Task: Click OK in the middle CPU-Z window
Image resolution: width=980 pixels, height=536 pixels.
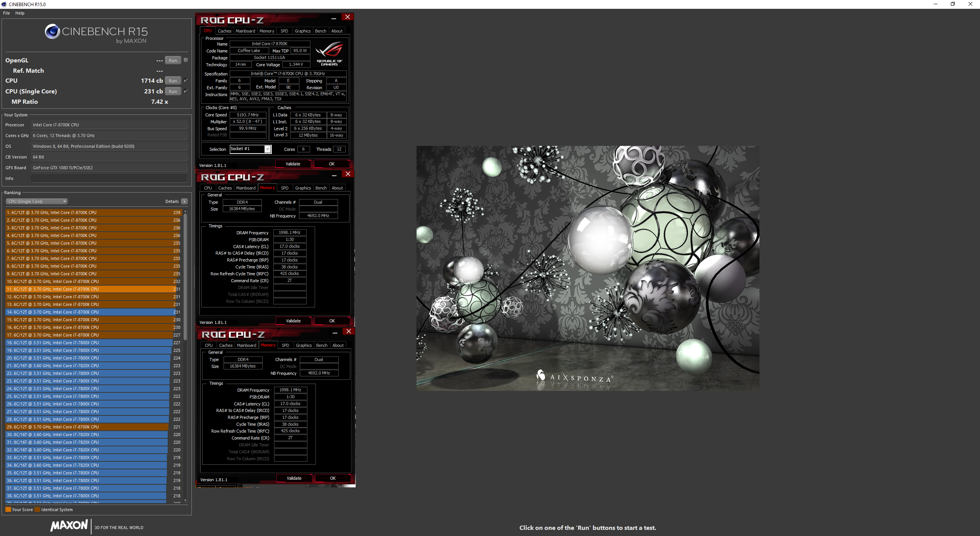Action: (x=332, y=321)
